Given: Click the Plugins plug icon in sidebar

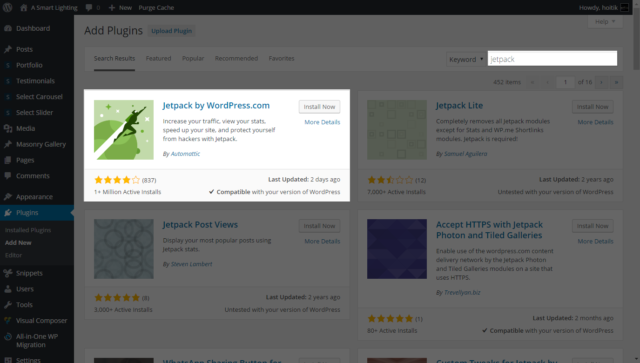Looking at the screenshot, I should pyautogui.click(x=8, y=212).
